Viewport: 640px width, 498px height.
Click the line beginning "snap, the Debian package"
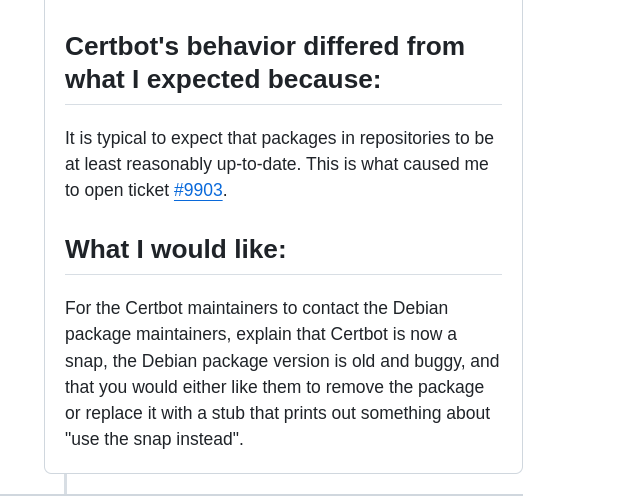tap(282, 361)
